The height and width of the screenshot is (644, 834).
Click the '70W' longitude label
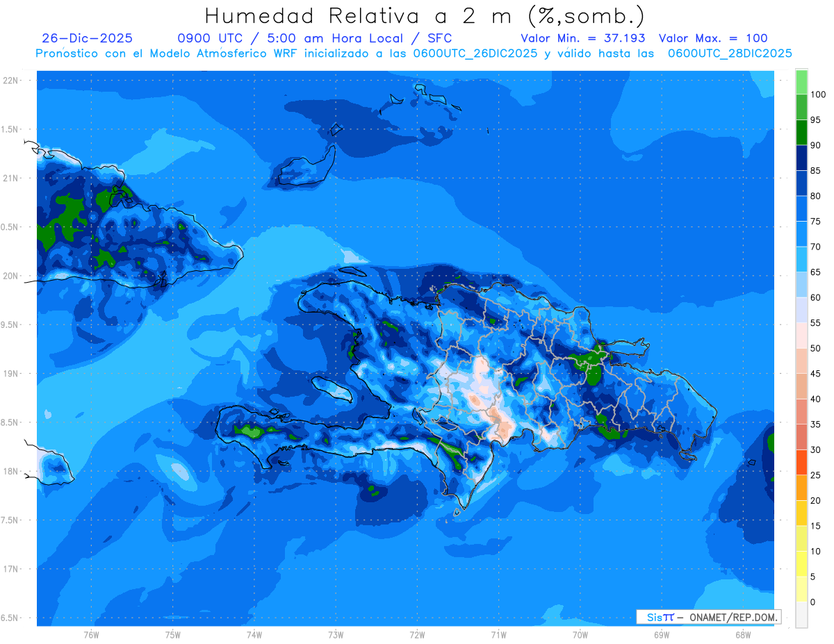[580, 635]
